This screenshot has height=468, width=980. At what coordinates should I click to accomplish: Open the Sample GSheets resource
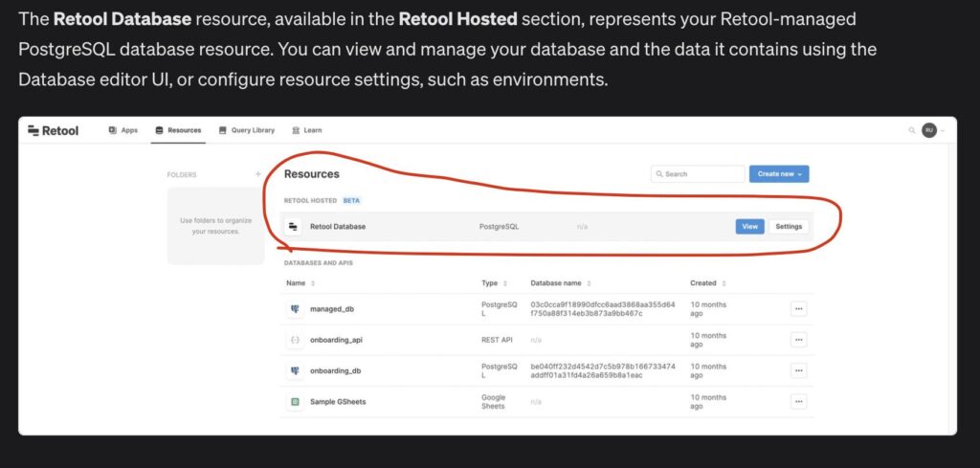pos(338,402)
